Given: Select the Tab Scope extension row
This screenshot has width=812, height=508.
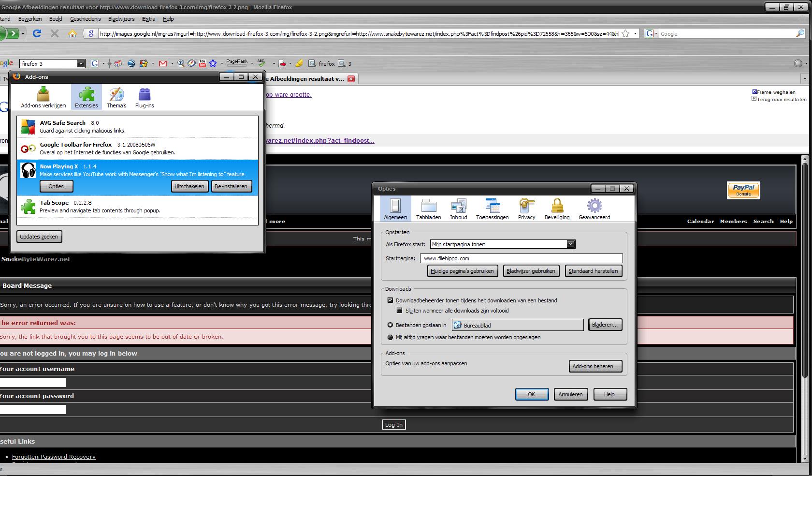Looking at the screenshot, I should click(137, 207).
